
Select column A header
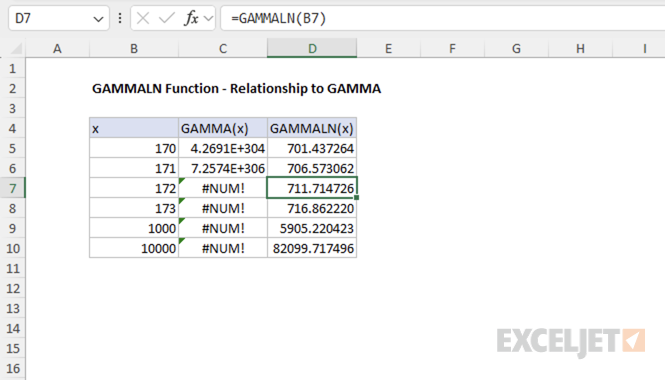tap(57, 49)
